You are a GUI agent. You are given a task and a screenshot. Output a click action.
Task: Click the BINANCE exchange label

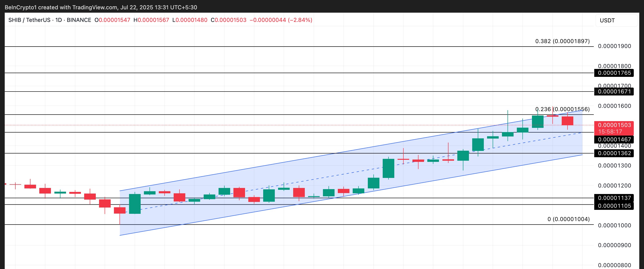tap(79, 20)
